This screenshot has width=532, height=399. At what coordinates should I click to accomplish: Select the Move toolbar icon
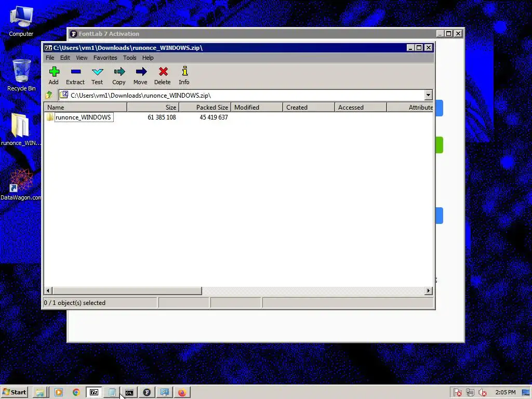click(x=141, y=72)
